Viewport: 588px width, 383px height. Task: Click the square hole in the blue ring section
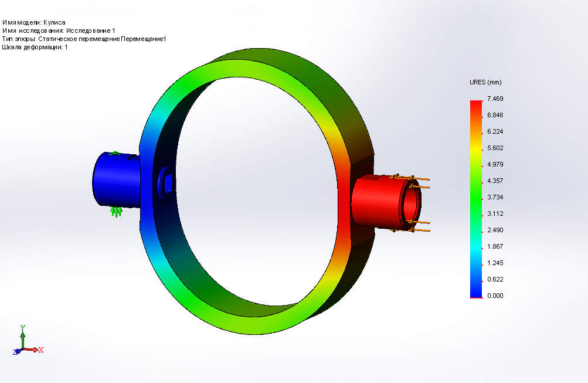(x=169, y=184)
